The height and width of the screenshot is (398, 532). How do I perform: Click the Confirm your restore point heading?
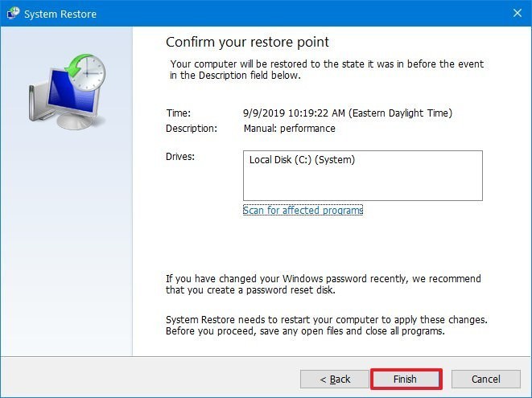(x=247, y=42)
